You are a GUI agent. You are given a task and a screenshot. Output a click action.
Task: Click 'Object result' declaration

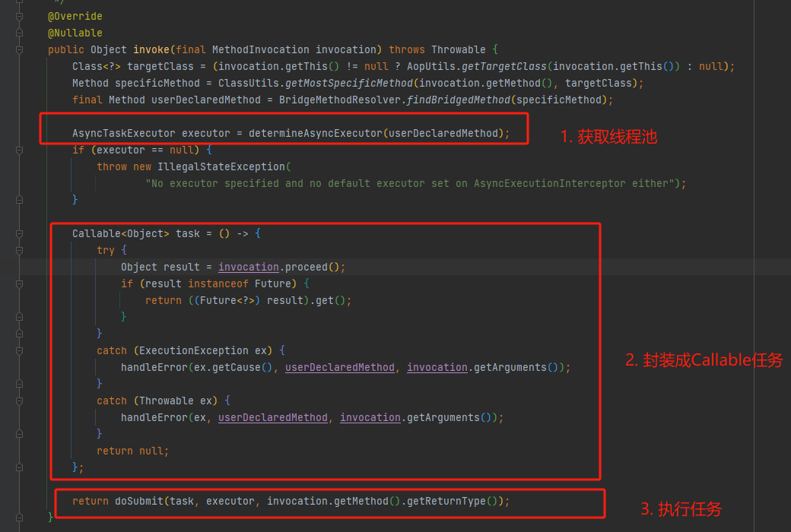pos(160,268)
